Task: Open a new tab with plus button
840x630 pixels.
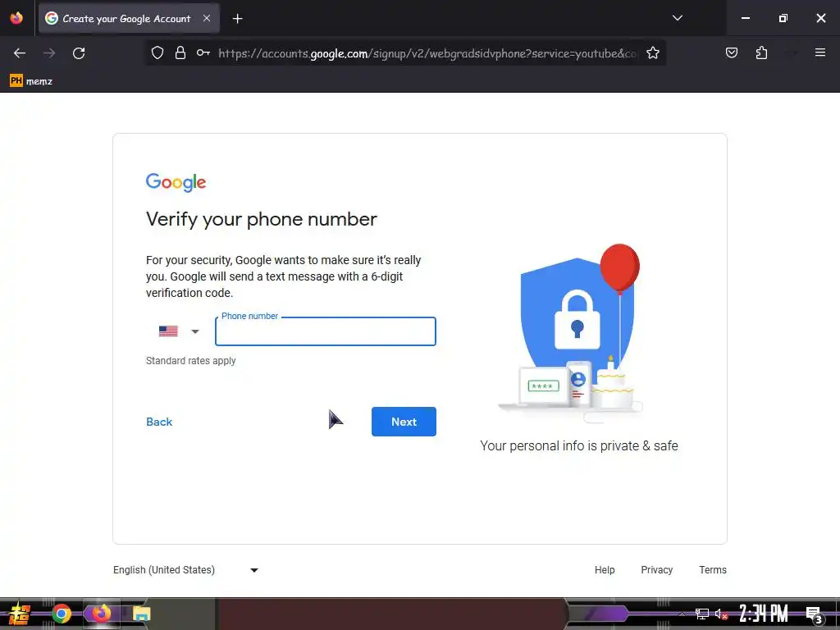Action: click(x=237, y=19)
